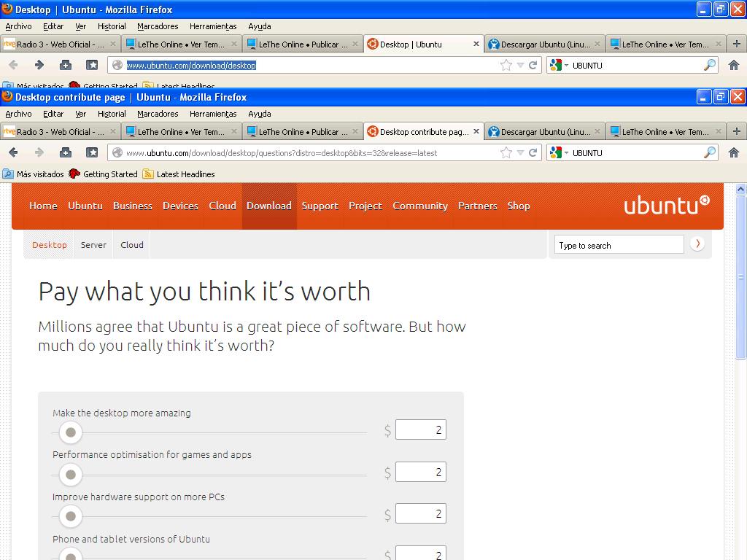The image size is (747, 560).
Task: Click address-bar bookmark star in Desktop | Ubuntu window
Action: [x=506, y=65]
